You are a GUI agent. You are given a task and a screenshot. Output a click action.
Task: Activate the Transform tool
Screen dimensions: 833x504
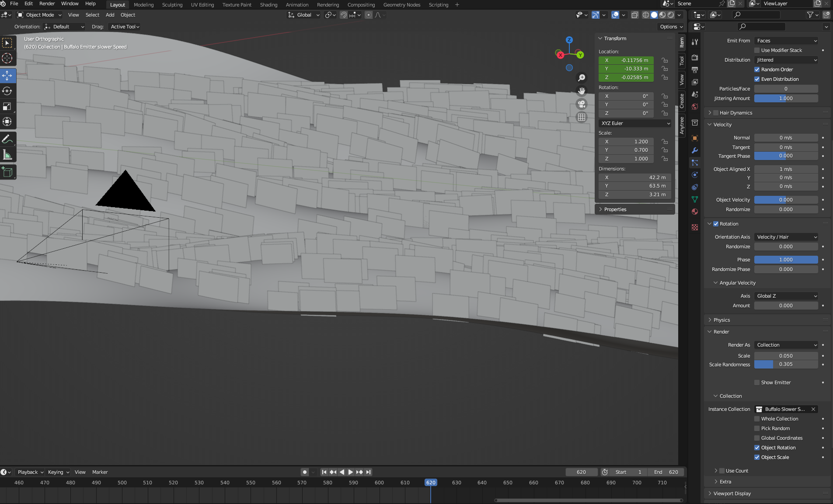[7, 122]
